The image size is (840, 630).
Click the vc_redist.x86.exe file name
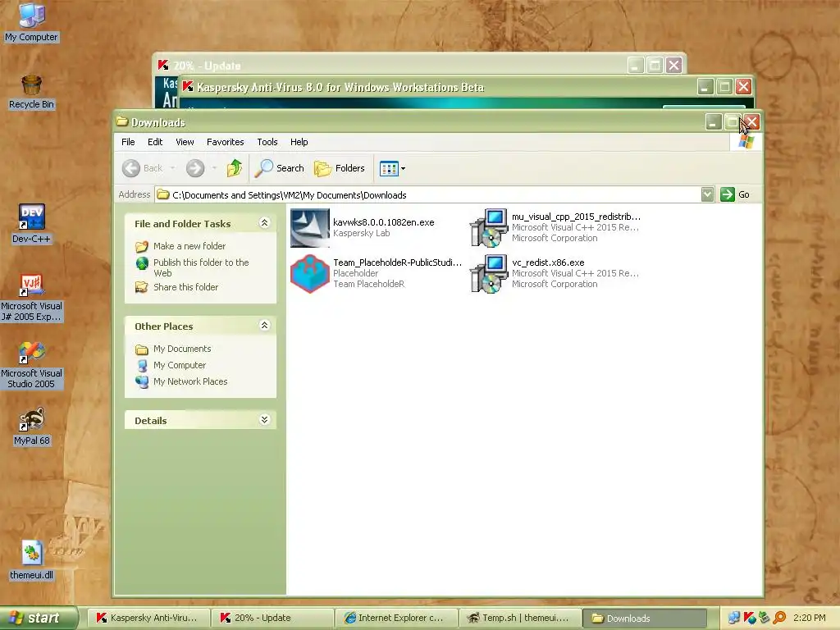547,262
